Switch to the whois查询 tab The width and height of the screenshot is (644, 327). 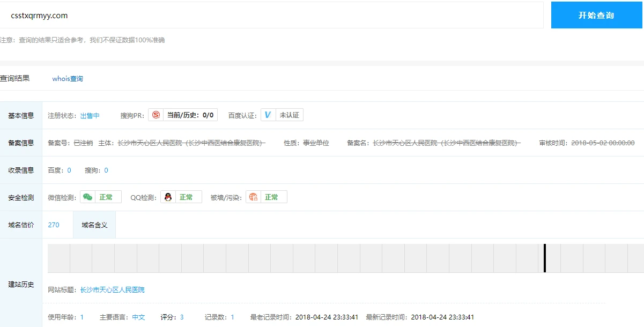pos(68,79)
